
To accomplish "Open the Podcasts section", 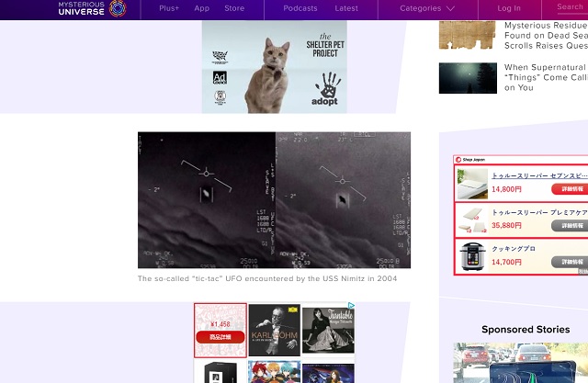I will coord(300,8).
